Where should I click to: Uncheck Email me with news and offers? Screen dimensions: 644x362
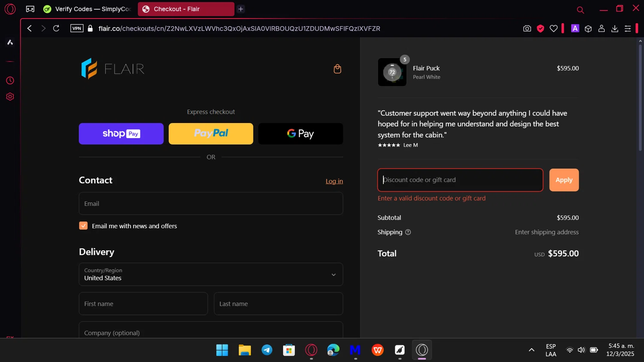pos(83,226)
